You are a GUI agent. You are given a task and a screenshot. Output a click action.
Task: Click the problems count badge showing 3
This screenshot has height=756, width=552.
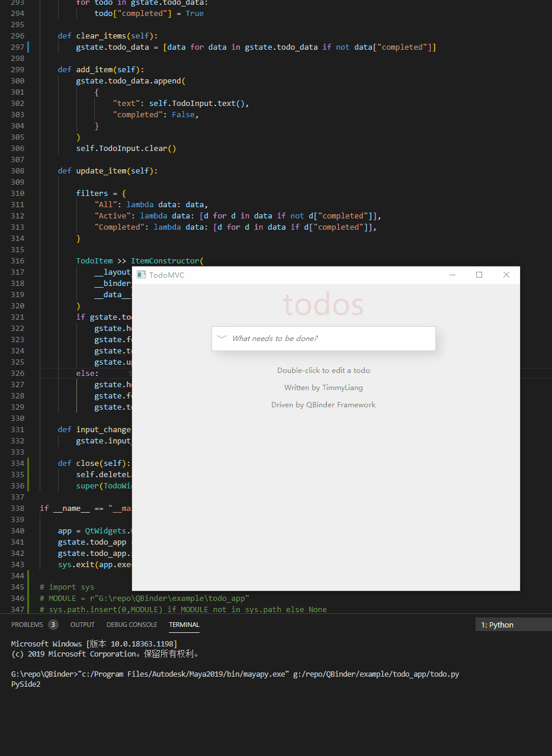[x=53, y=625]
